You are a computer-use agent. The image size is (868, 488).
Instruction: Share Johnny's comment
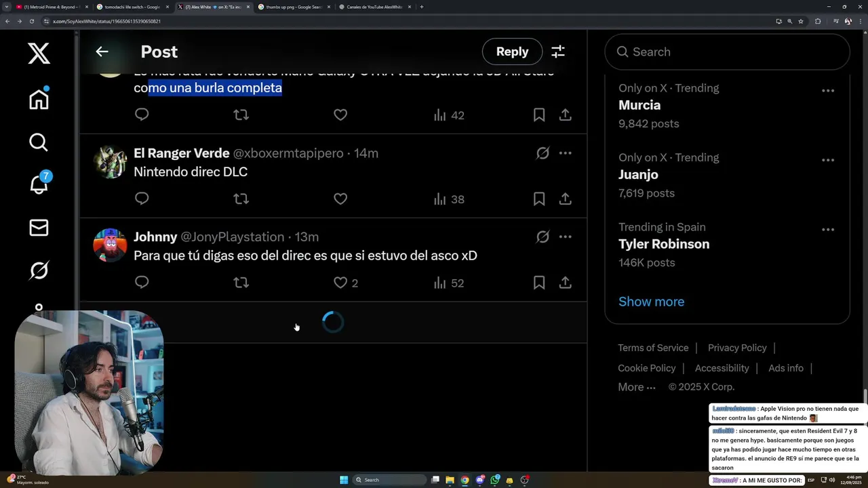click(565, 282)
